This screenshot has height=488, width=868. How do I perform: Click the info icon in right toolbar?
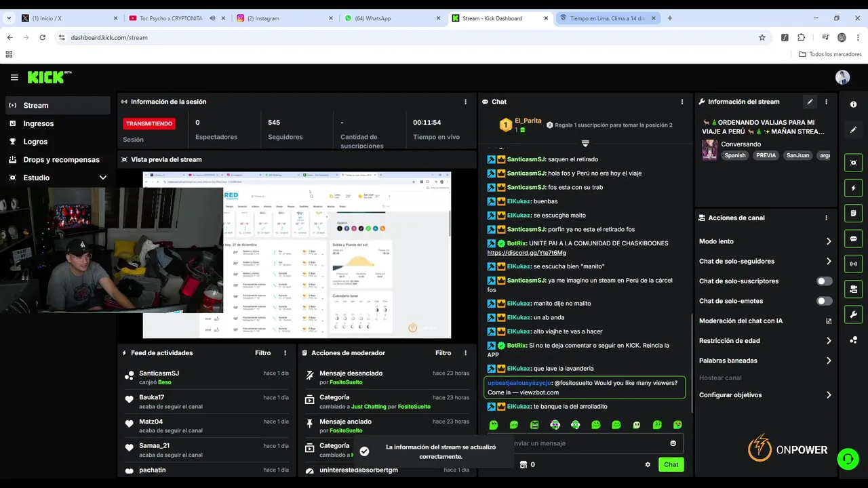click(853, 104)
